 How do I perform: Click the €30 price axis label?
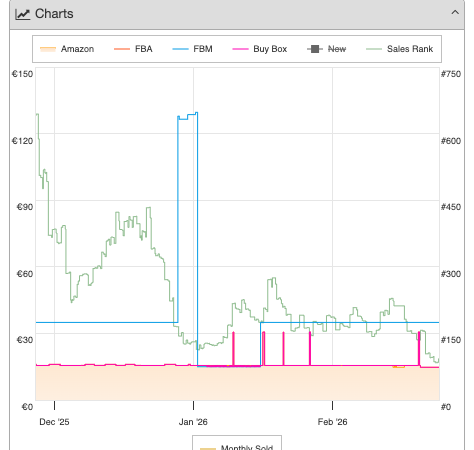[x=25, y=340]
